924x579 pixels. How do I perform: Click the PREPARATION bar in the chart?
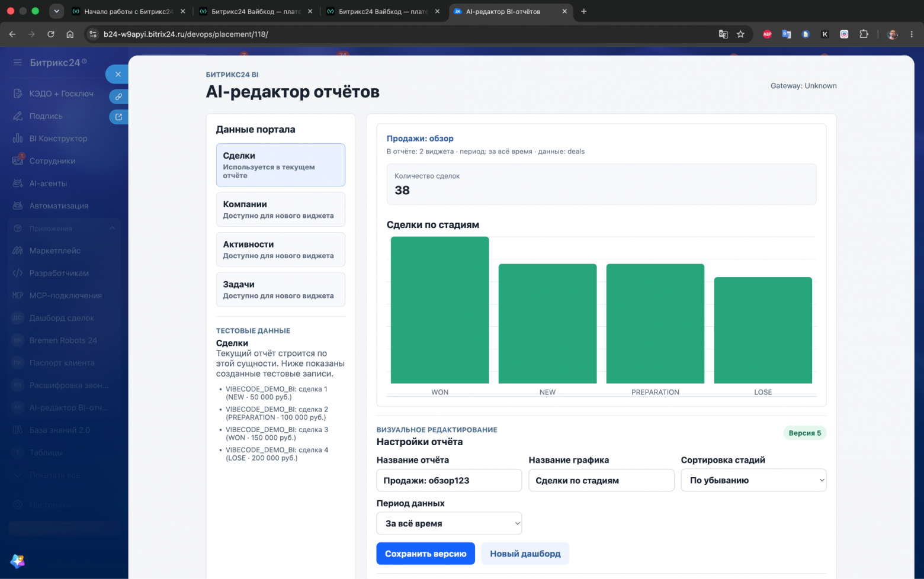click(656, 324)
